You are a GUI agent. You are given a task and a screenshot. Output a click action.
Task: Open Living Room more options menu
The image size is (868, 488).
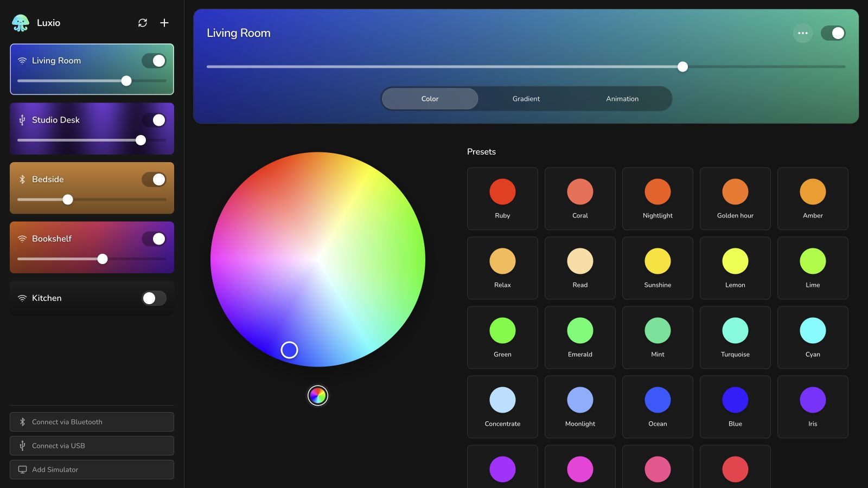pos(803,33)
